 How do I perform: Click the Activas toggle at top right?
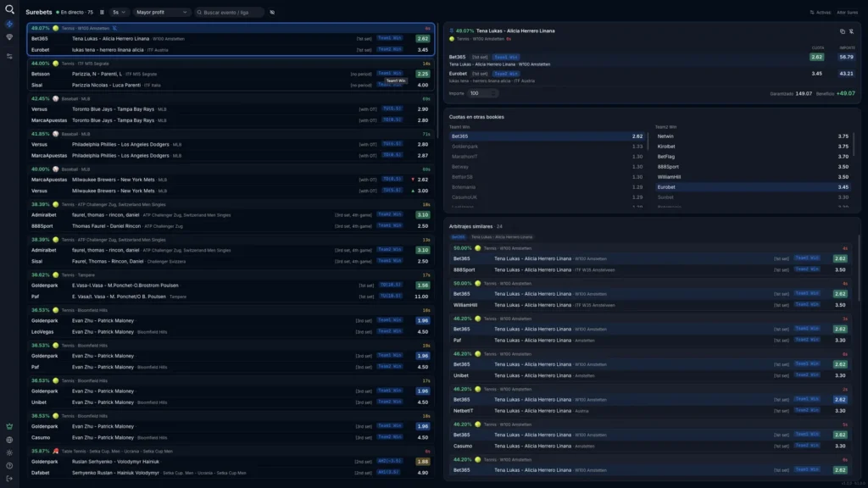tap(820, 12)
